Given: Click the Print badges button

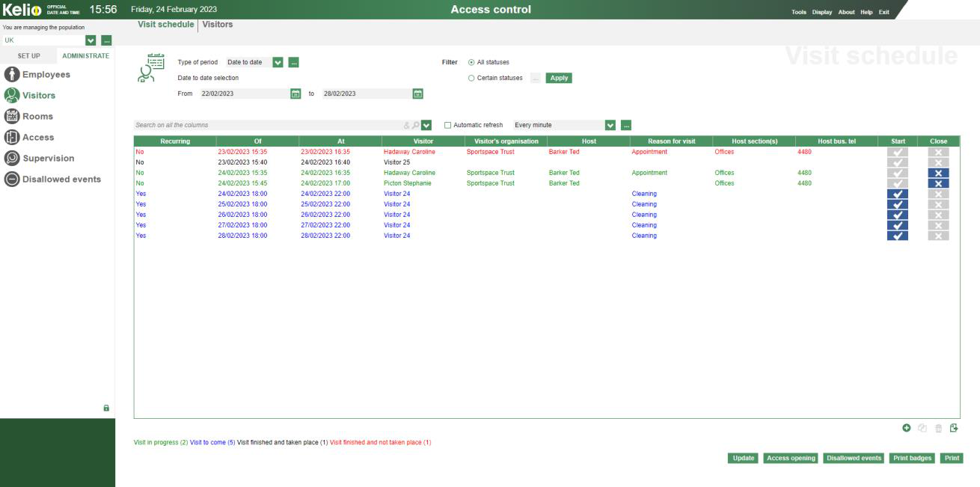Looking at the screenshot, I should pyautogui.click(x=912, y=458).
